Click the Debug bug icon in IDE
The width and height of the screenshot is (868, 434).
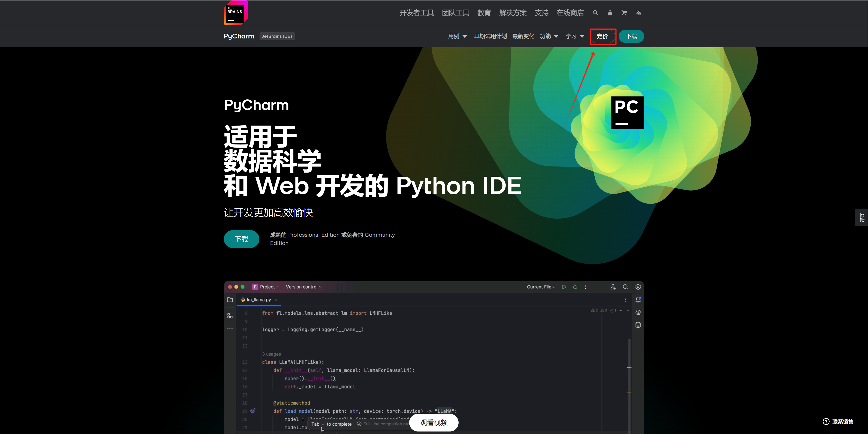[575, 287]
